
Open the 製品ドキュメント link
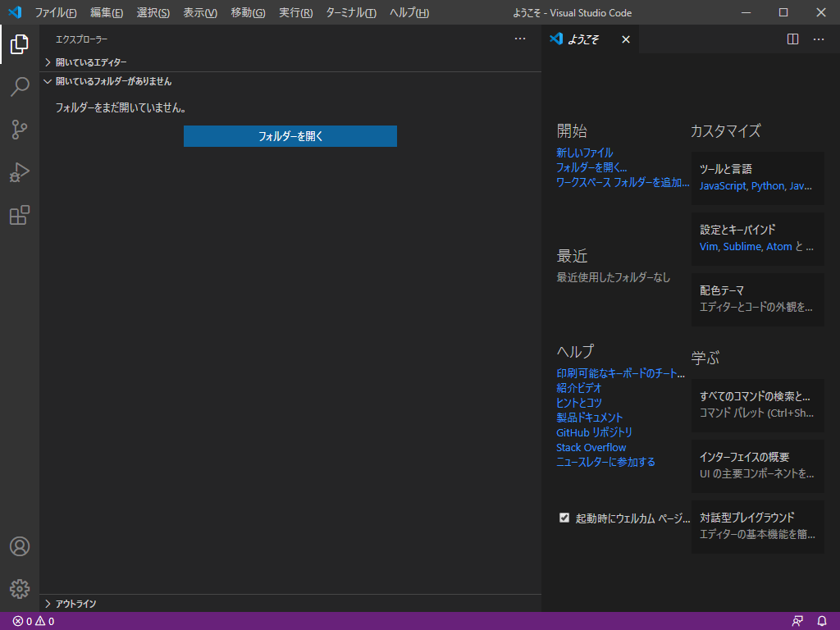coord(589,418)
